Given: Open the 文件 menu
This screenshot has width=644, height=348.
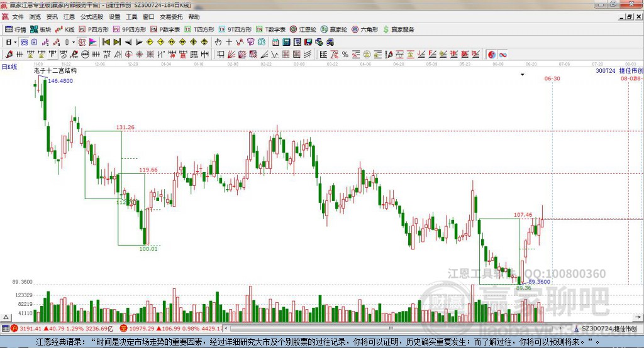Looking at the screenshot, I should [x=18, y=17].
